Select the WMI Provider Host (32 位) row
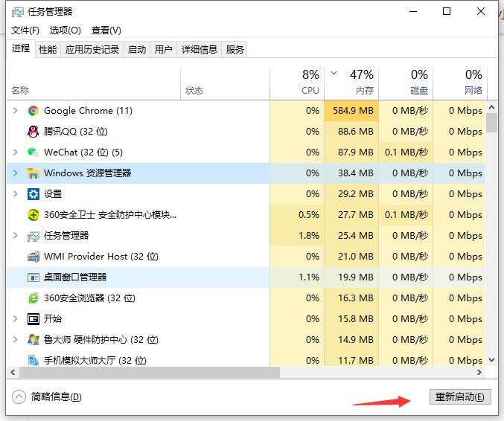 246,257
